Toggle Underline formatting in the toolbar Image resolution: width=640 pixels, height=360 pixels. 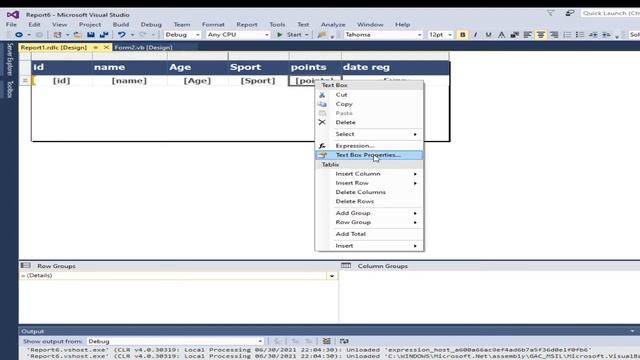(488, 35)
